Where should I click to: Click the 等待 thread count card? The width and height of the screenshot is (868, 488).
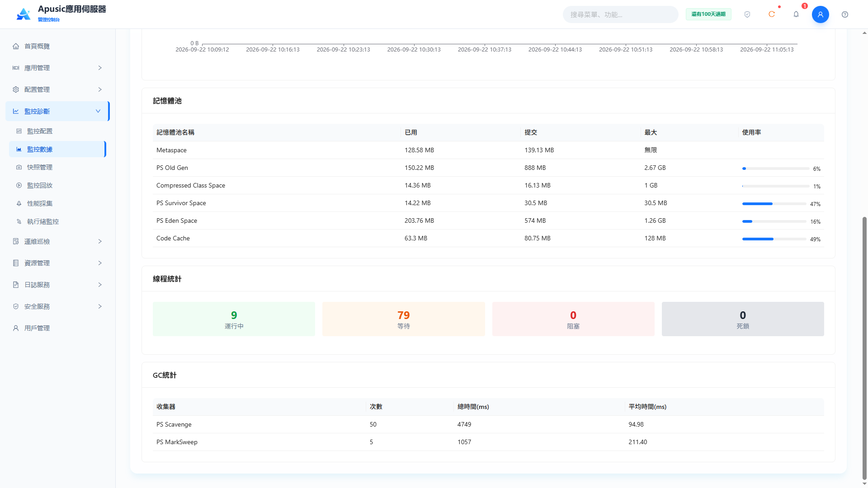click(403, 319)
